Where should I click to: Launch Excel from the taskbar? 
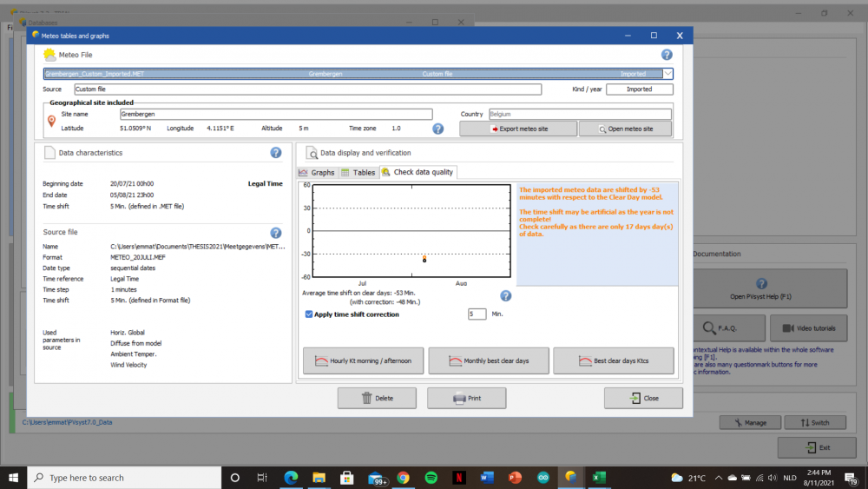tap(599, 478)
